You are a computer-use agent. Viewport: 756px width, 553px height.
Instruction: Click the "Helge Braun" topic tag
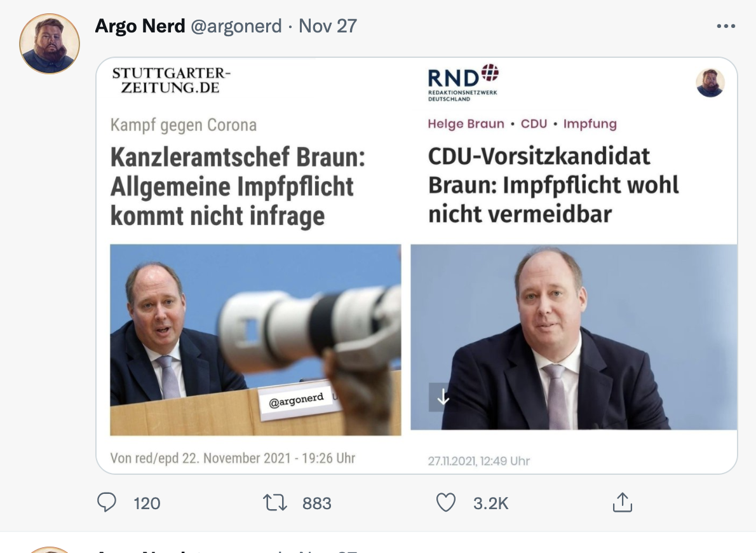(466, 124)
